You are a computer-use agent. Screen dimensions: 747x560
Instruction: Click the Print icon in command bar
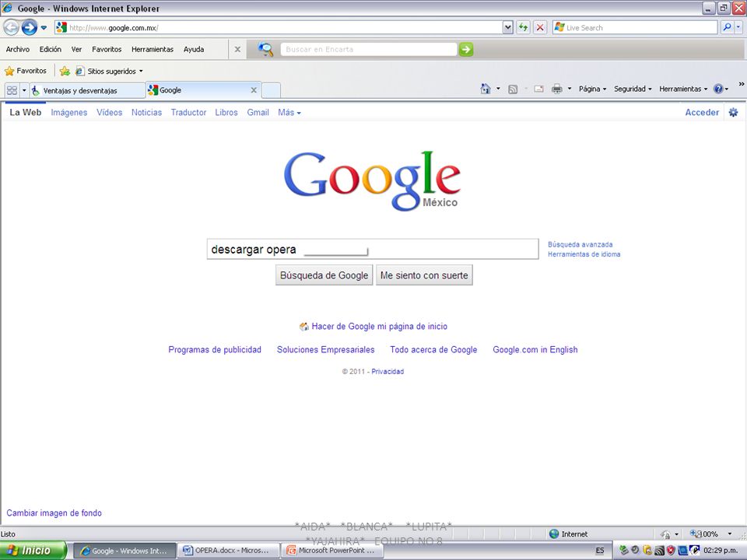[556, 89]
